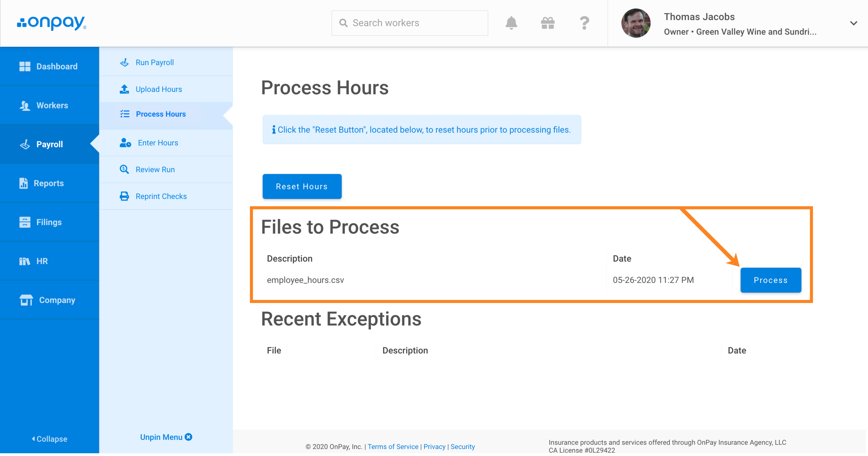Click the Process Hours list icon
The height and width of the screenshot is (456, 868).
pyautogui.click(x=125, y=114)
